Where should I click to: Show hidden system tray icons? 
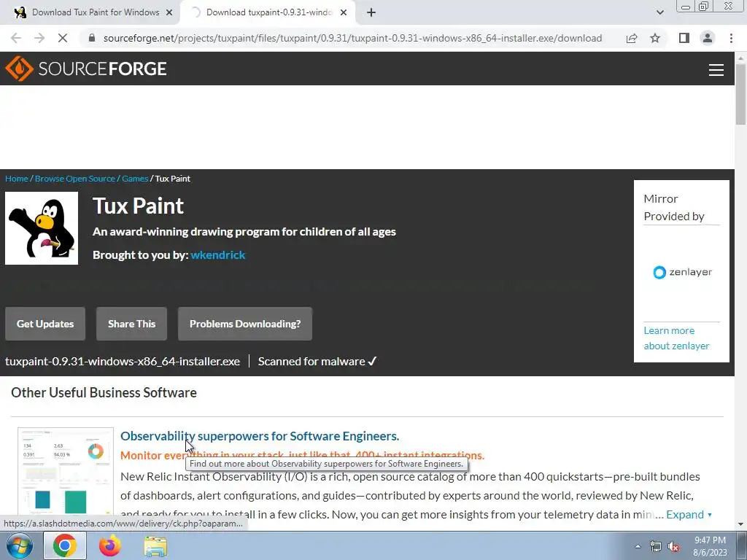pyautogui.click(x=638, y=546)
